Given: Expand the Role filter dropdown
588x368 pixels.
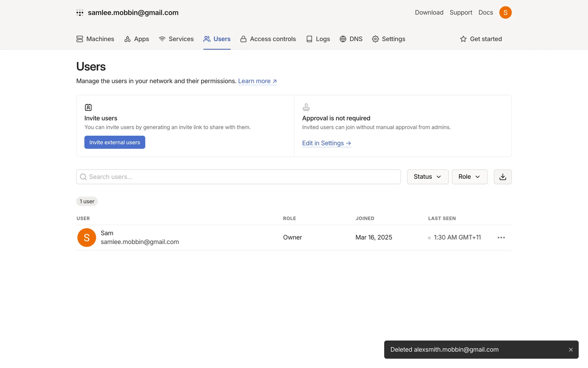Looking at the screenshot, I should pos(469,177).
